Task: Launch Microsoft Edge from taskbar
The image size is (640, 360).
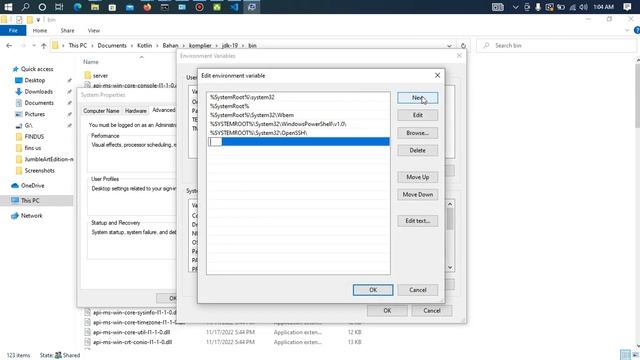Action: (77, 7)
